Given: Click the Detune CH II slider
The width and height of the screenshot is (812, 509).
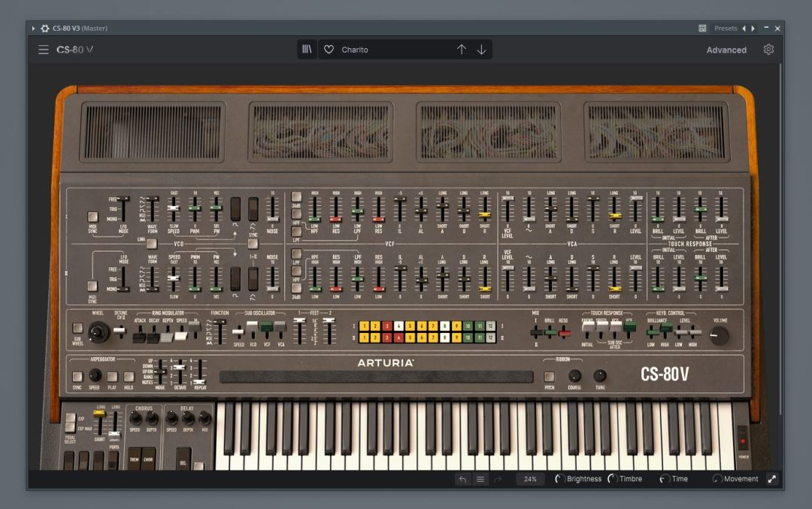Looking at the screenshot, I should click(120, 330).
